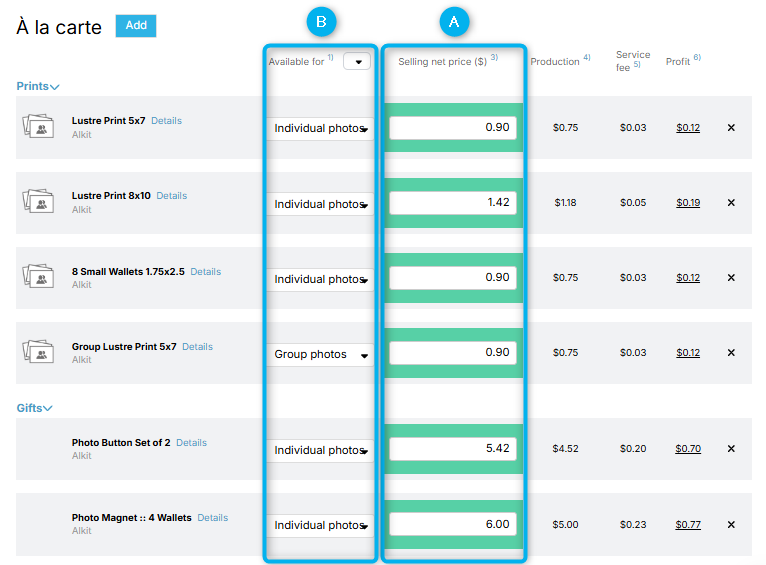Click service fee $0.05 for Lustre Print 8x10
Viewport: 766px width, 565px height.
(x=633, y=203)
